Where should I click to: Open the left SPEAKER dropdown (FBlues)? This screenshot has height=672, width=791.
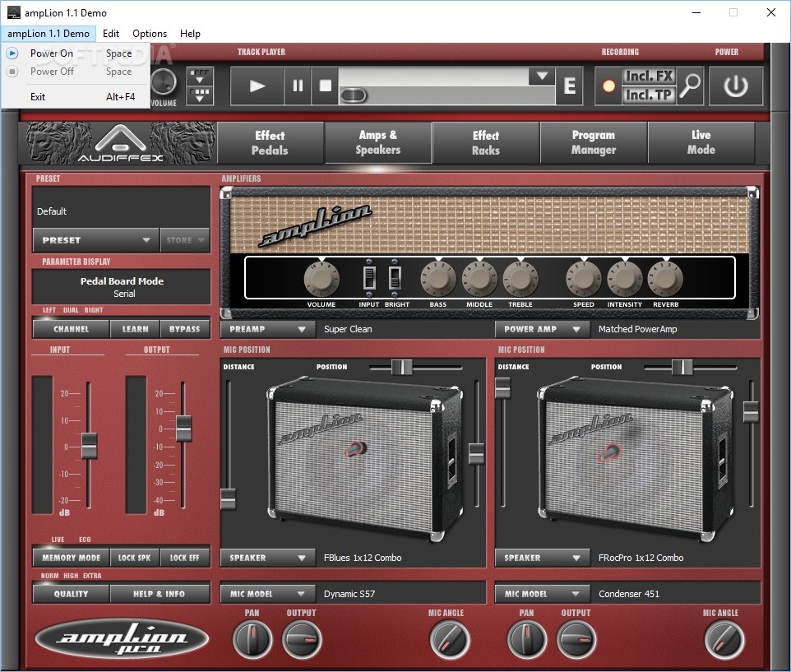(x=267, y=558)
